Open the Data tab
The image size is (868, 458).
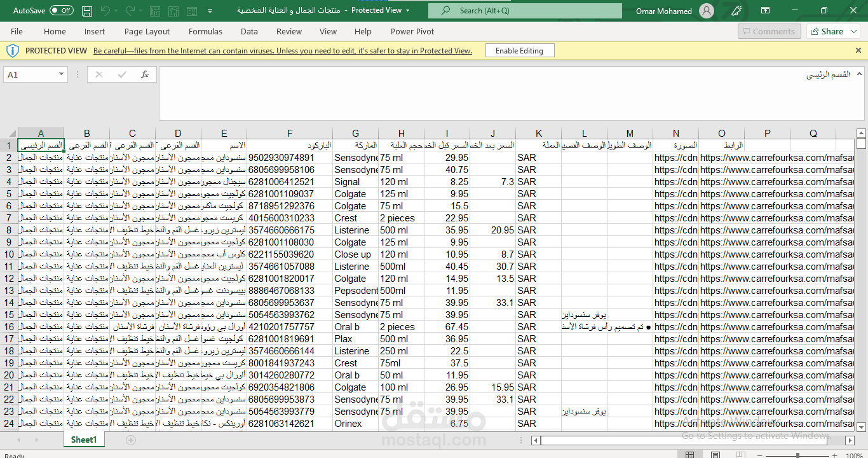tap(249, 31)
